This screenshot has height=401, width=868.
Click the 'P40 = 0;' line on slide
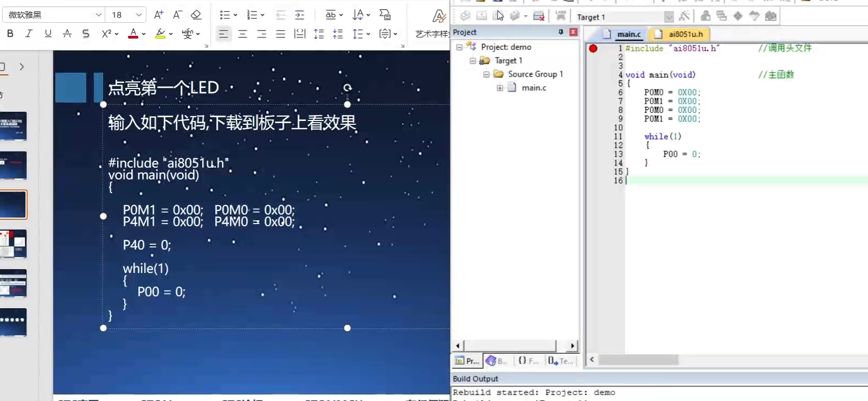(147, 245)
